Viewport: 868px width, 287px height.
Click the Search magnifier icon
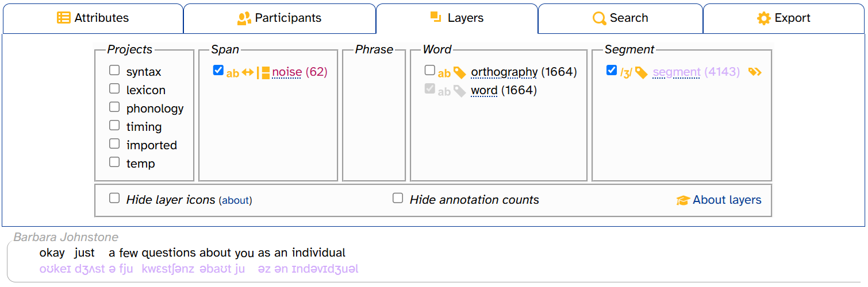(x=600, y=18)
